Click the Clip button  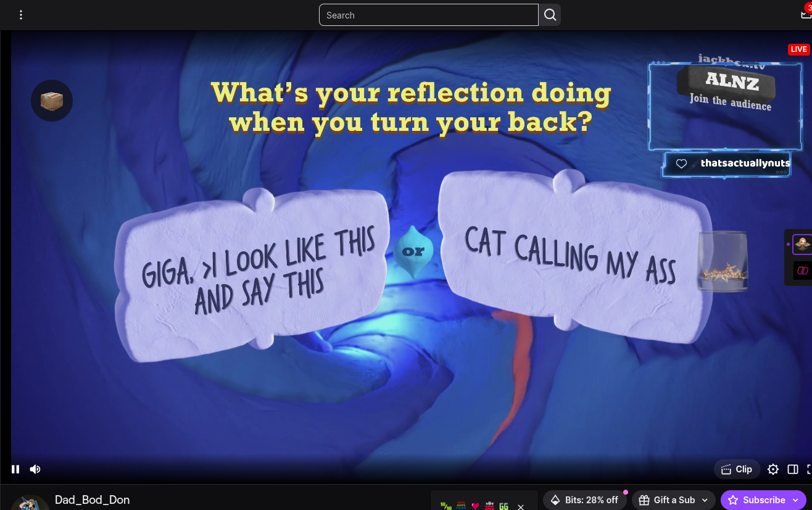click(x=737, y=469)
